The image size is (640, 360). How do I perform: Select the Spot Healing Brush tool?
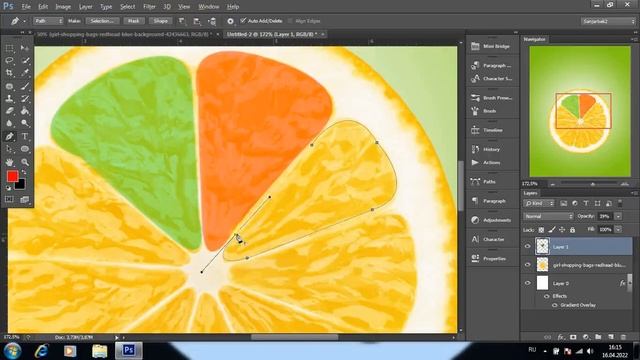click(9, 86)
